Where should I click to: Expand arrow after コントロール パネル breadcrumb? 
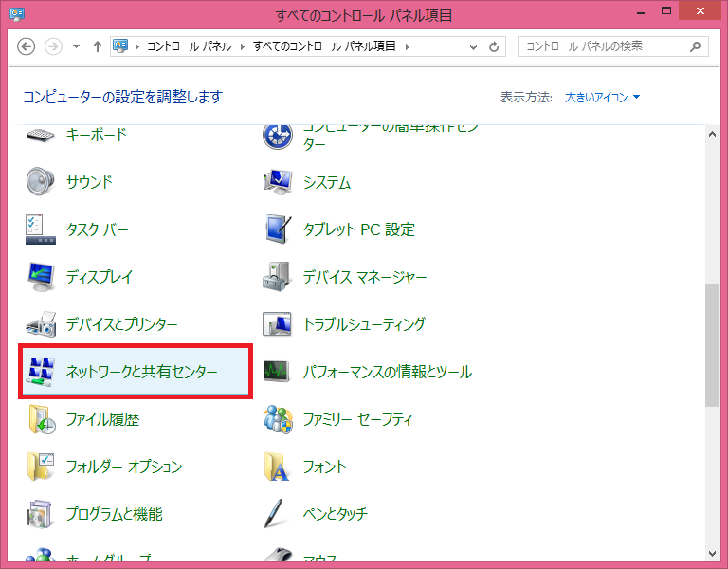242,46
